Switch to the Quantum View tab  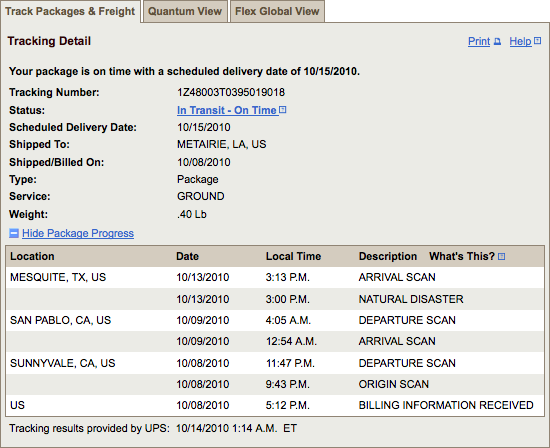tap(185, 11)
